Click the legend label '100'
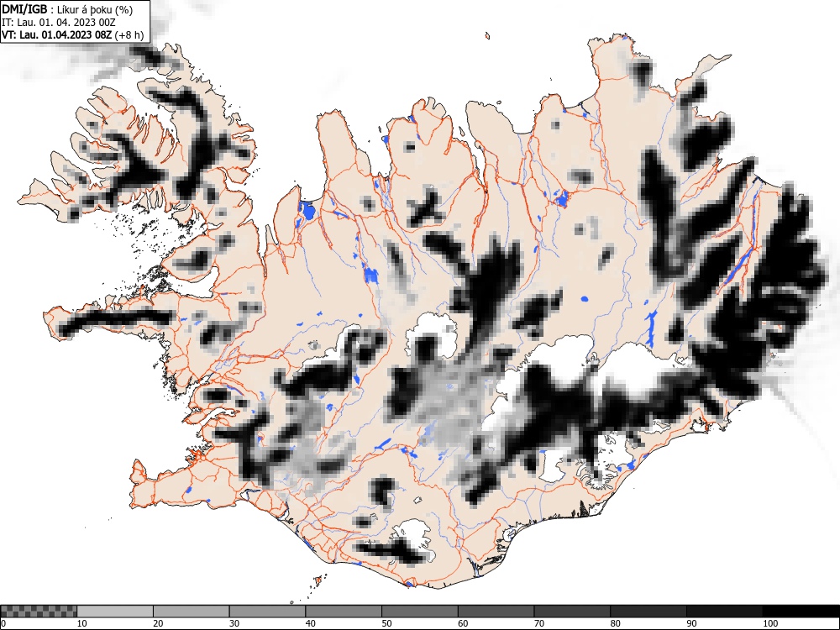This screenshot has height=630, width=840. (x=770, y=623)
